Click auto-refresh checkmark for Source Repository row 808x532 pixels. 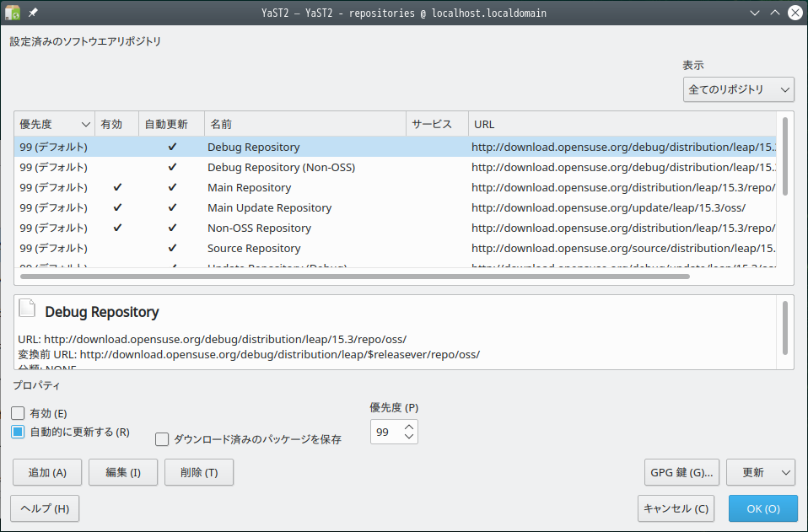coord(172,248)
